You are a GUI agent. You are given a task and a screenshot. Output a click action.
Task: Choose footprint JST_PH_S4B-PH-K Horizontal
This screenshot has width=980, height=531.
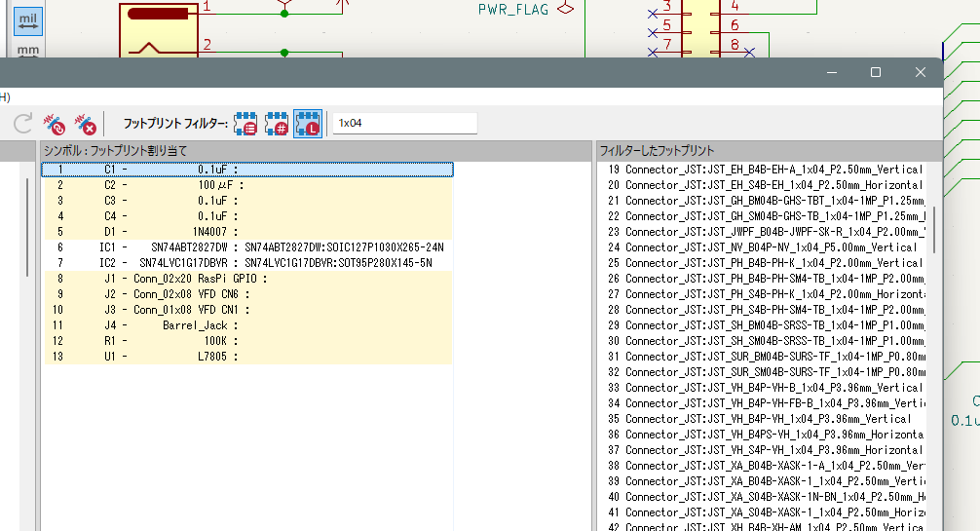click(765, 294)
